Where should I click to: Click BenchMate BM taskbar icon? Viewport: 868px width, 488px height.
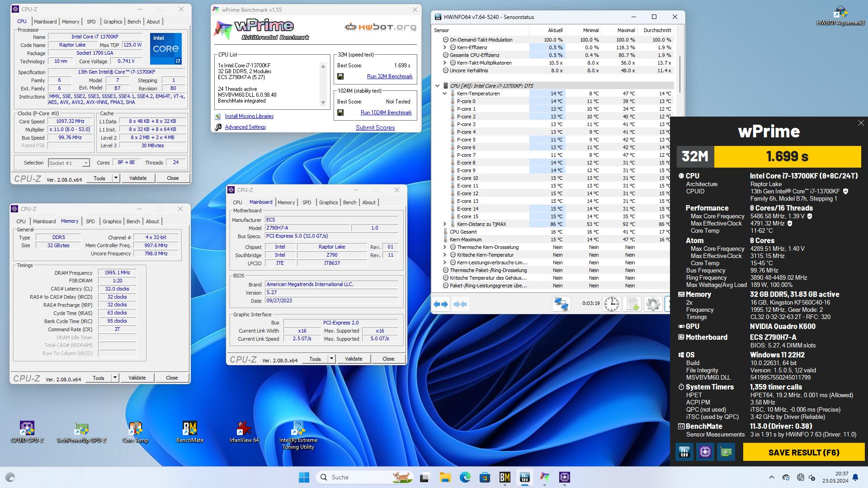[x=505, y=477]
